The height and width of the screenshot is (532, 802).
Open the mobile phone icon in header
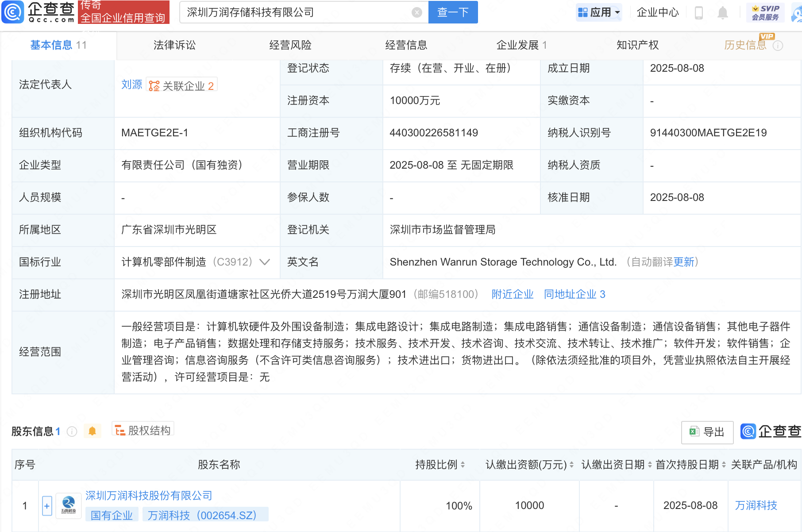(699, 12)
